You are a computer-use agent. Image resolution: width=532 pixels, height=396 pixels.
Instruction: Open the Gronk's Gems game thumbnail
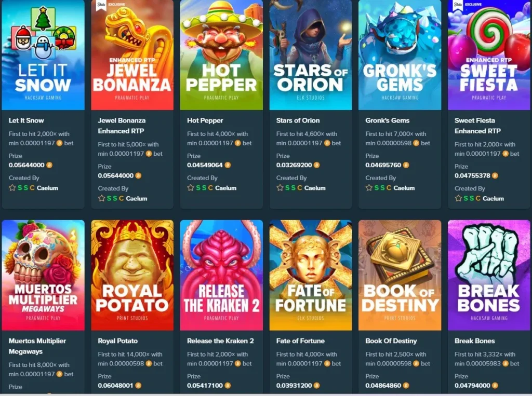pyautogui.click(x=400, y=55)
